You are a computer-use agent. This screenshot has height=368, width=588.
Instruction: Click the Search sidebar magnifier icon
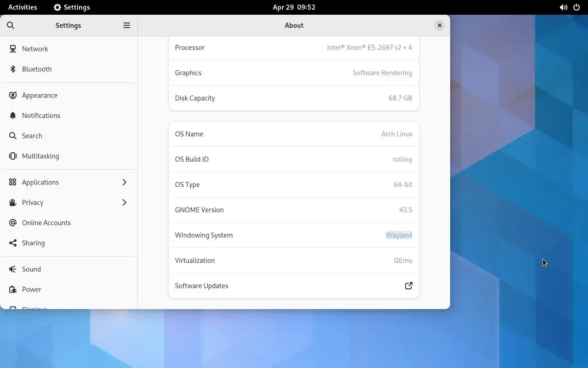[13, 136]
